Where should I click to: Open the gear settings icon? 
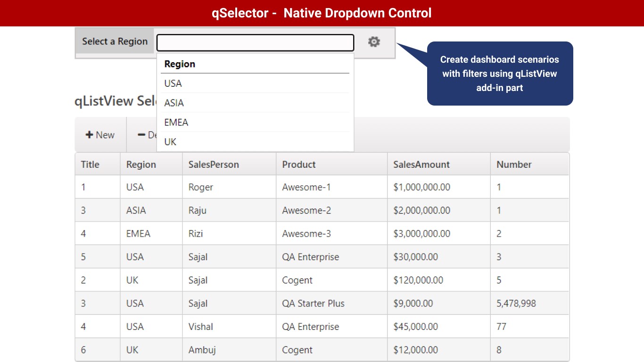(374, 42)
